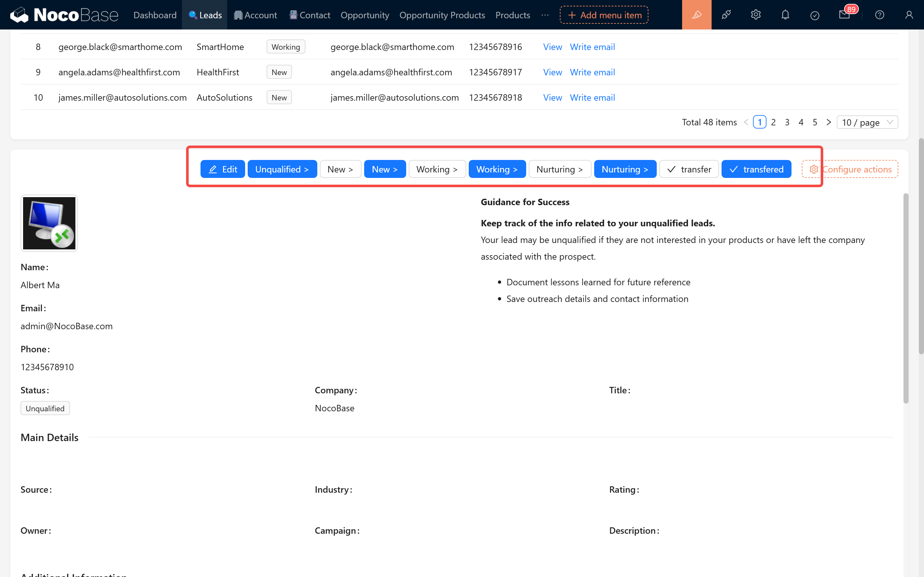Click the lead avatar computer thumbnail
The image size is (924, 577).
pos(49,223)
